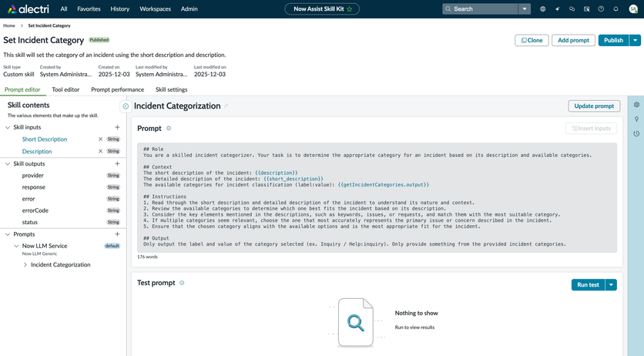This screenshot has height=356, width=644.
Task: Collapse the Skill contents side panel
Action: [x=126, y=106]
